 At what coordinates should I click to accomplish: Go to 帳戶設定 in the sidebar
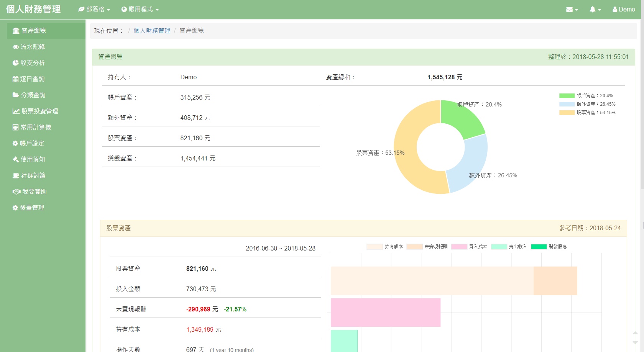pos(32,143)
